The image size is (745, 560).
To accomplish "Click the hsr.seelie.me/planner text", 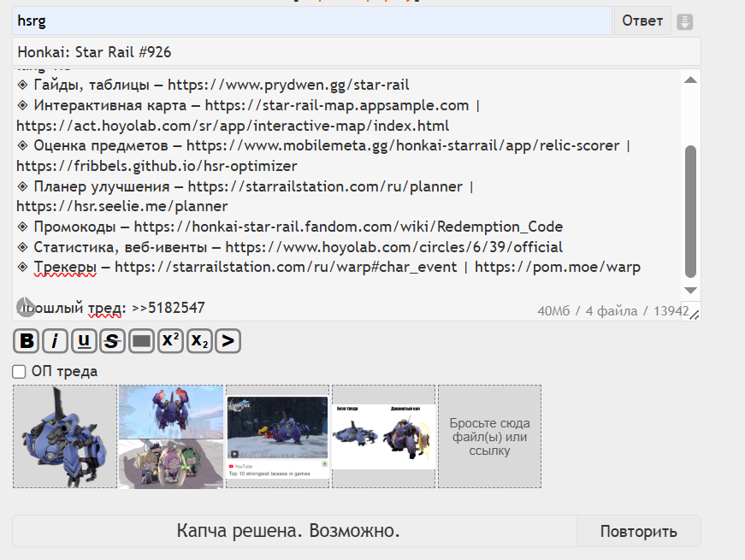I will coord(122,207).
